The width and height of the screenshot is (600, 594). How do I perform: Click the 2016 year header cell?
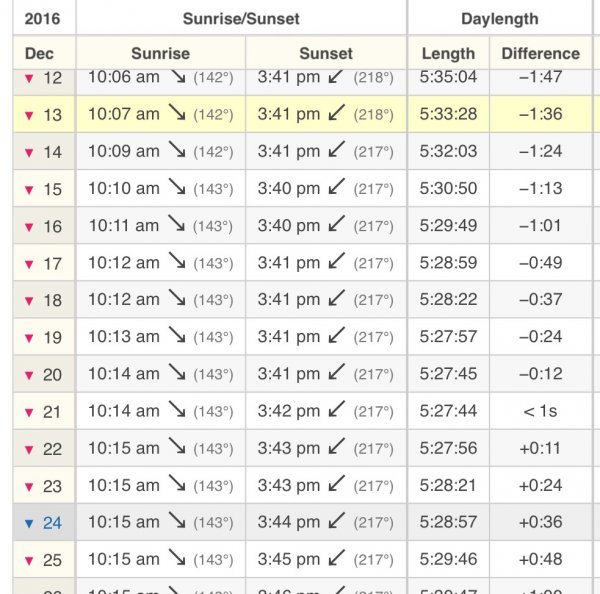click(x=39, y=18)
